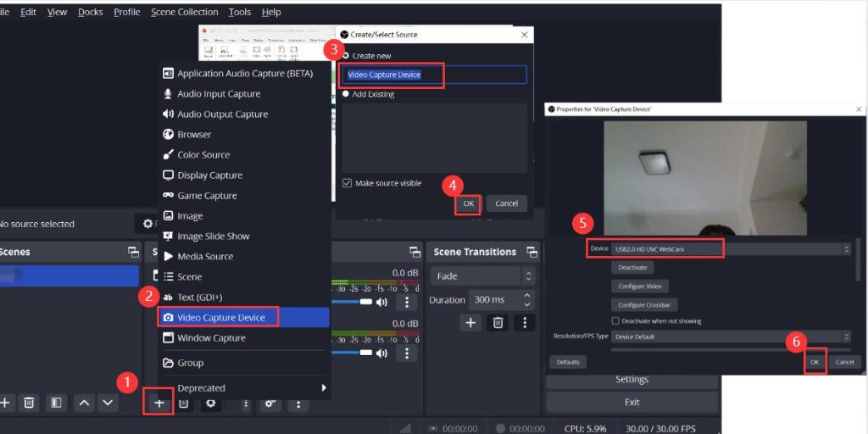Choose Media Source from source menu
Image resolution: width=868 pixels, height=434 pixels.
pyautogui.click(x=243, y=257)
